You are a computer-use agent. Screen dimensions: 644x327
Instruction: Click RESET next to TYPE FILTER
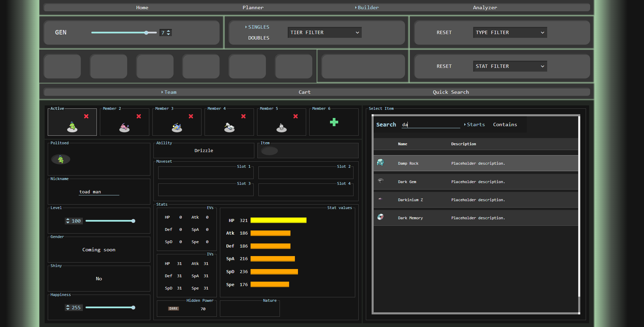coord(444,32)
